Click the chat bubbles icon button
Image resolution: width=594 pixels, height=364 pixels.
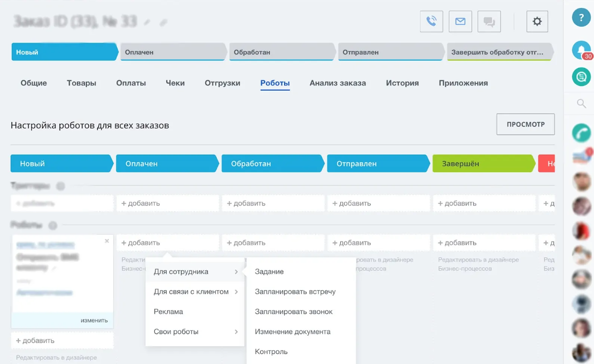pos(489,21)
